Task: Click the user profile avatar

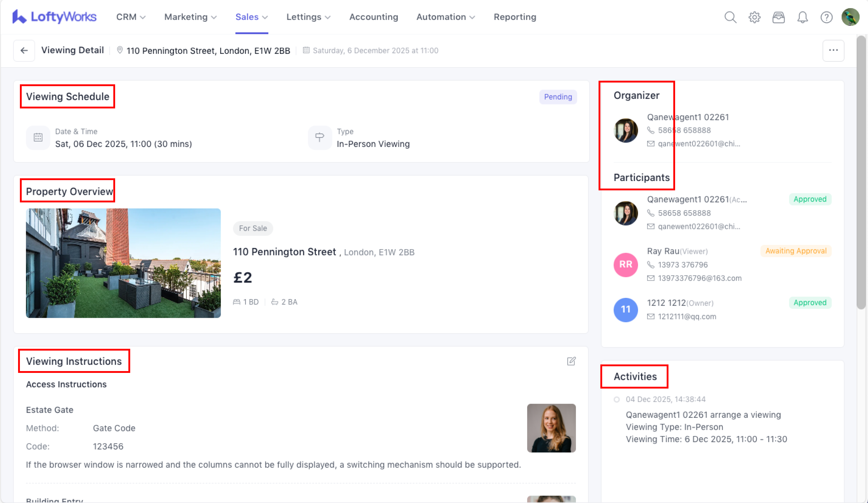Action: click(x=850, y=17)
